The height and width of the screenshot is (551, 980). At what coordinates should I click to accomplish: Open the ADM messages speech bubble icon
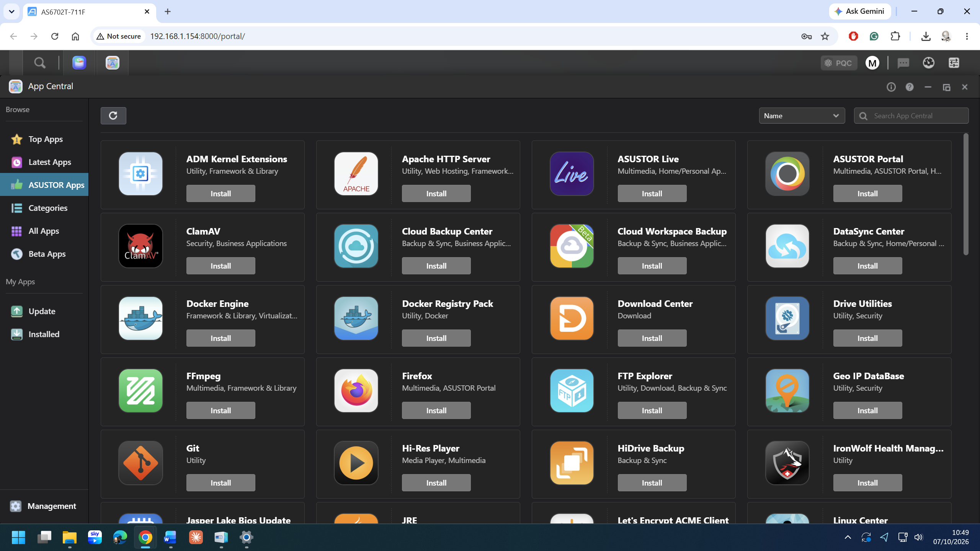point(903,63)
